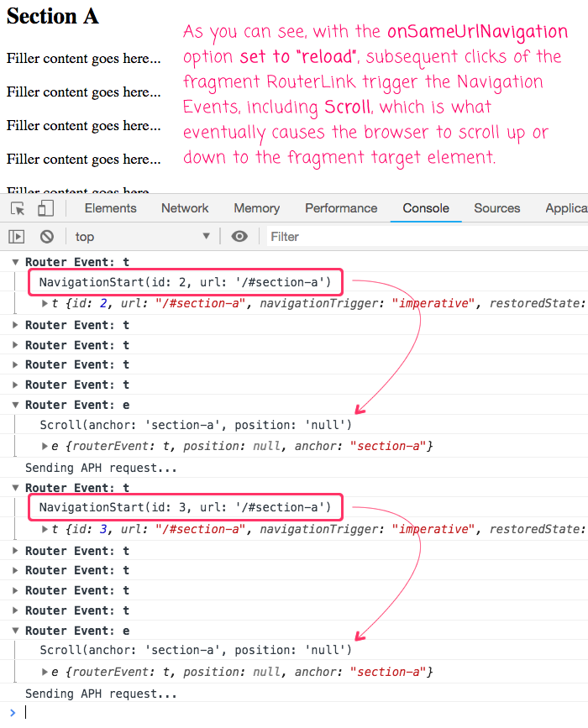Viewport: 588px width, 728px height.
Task: Switch to the Network tab
Action: pos(185,208)
